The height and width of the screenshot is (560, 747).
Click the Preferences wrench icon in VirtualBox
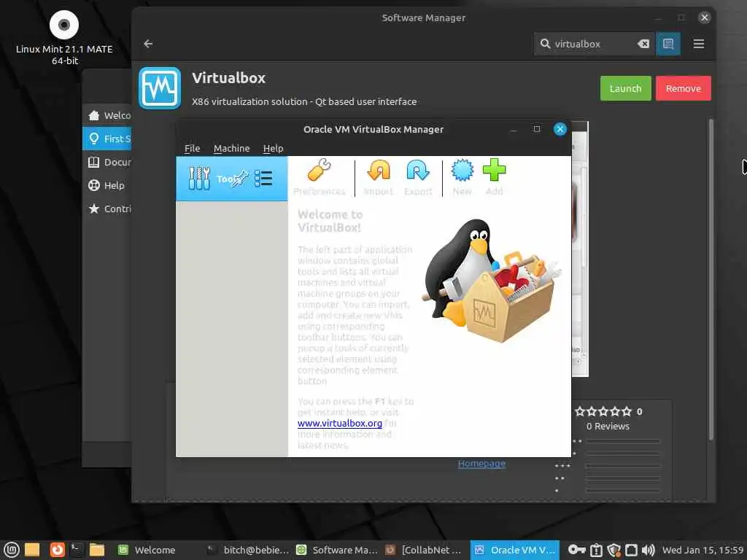click(x=320, y=171)
